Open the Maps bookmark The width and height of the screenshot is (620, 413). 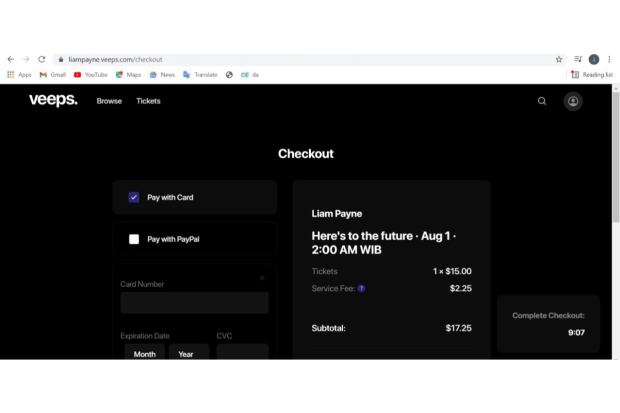128,74
